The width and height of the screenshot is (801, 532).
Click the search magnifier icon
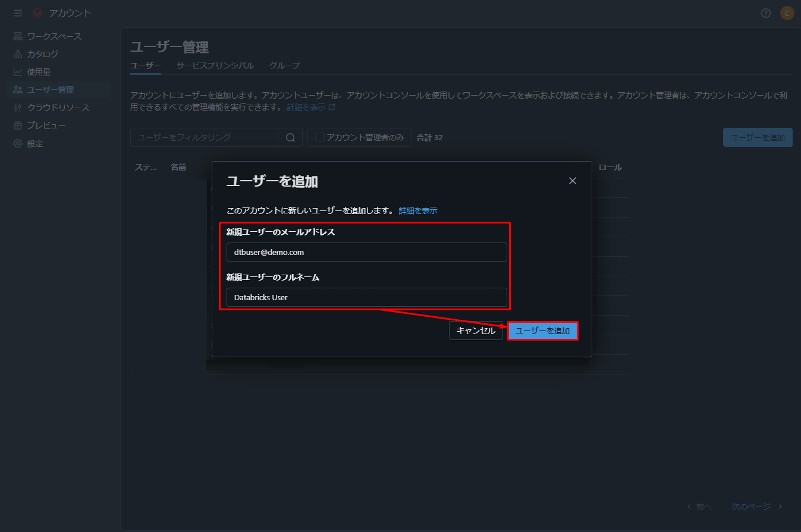[x=290, y=137]
